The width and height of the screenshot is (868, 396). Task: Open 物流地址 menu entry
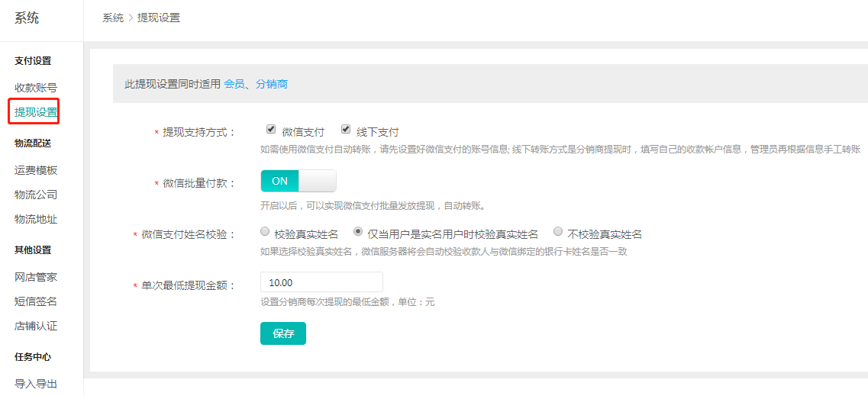click(x=36, y=219)
